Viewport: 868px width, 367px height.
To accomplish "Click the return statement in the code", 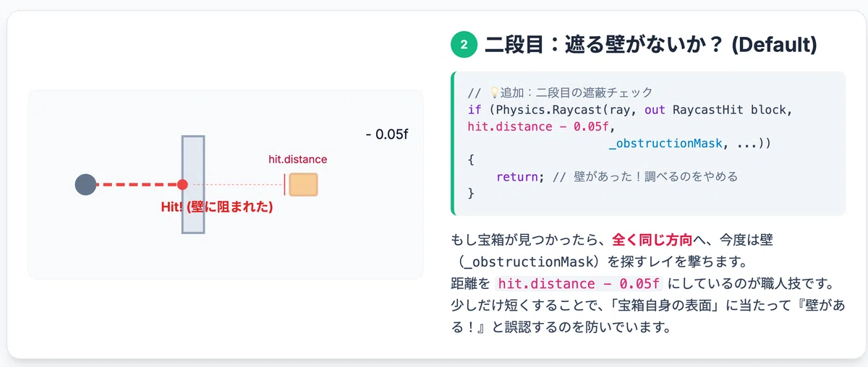I will click(518, 176).
